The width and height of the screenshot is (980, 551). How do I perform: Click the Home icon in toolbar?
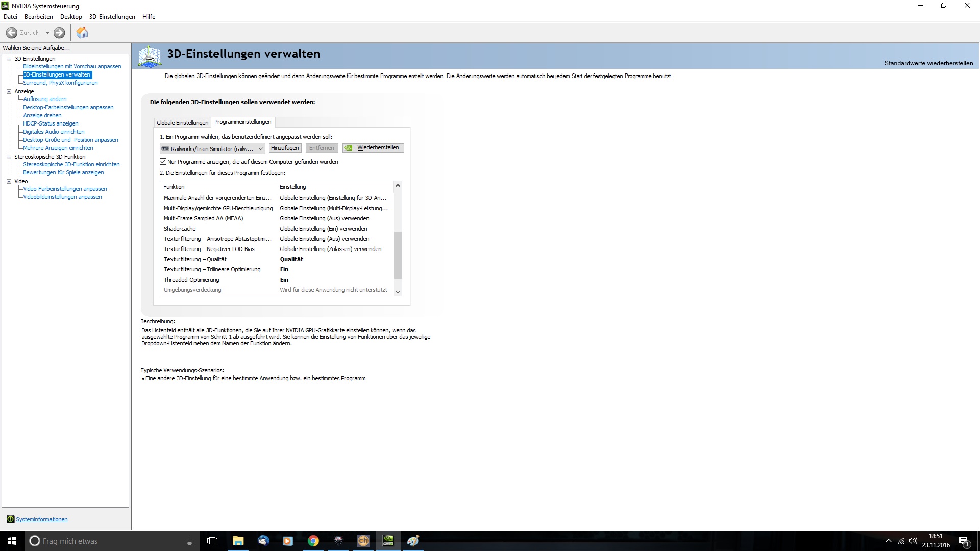point(82,33)
